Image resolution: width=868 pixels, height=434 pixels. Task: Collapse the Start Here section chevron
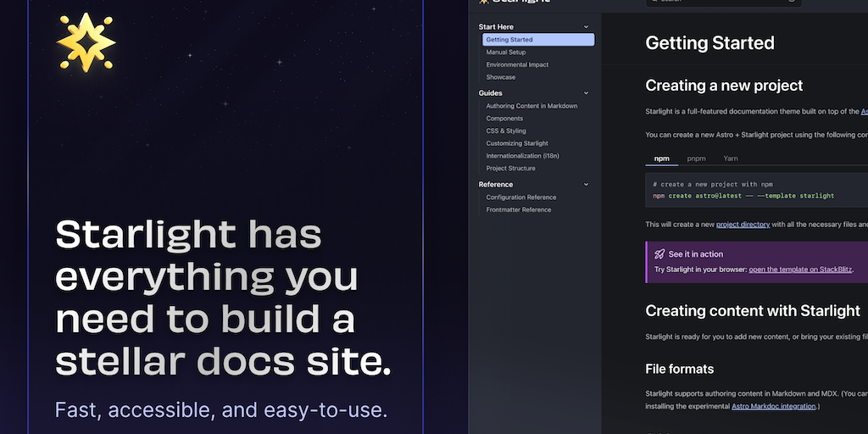587,26
